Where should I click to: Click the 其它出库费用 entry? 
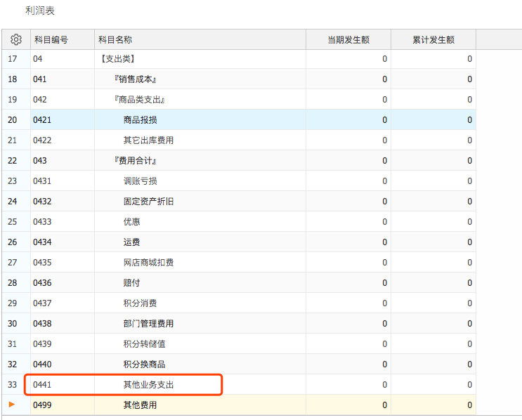point(148,140)
